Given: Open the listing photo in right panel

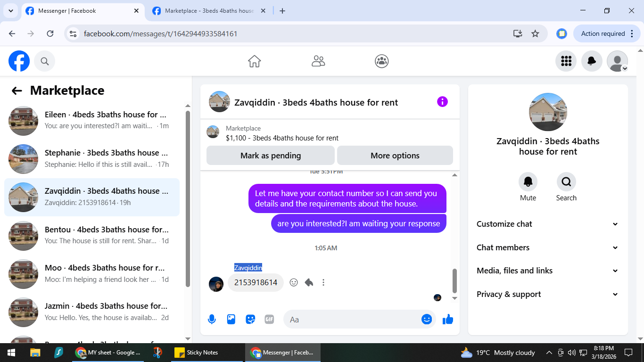Looking at the screenshot, I should (x=548, y=112).
